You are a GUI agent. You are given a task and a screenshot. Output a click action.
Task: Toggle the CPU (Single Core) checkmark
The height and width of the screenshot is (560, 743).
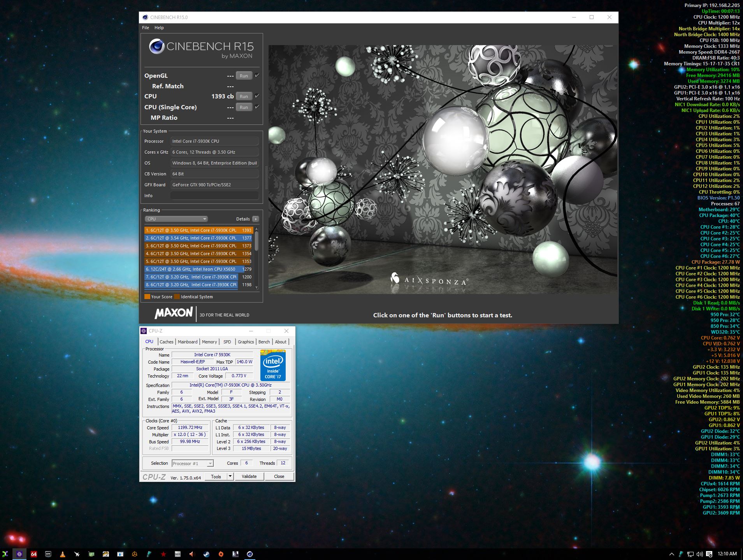[257, 107]
